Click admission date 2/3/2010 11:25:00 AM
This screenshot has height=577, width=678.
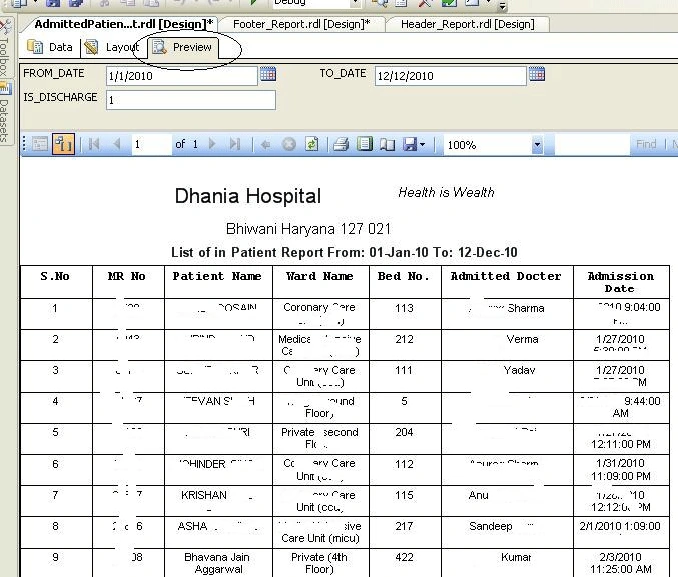(621, 563)
